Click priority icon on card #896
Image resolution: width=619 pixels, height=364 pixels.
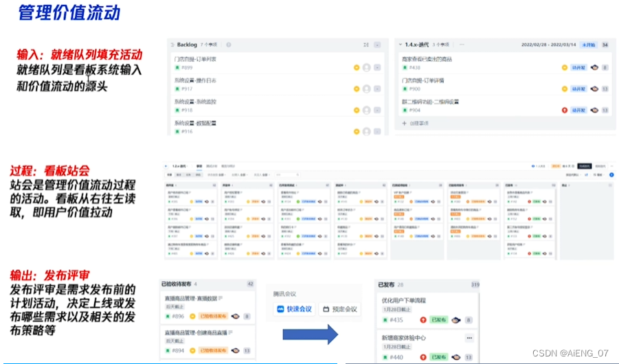tap(192, 316)
